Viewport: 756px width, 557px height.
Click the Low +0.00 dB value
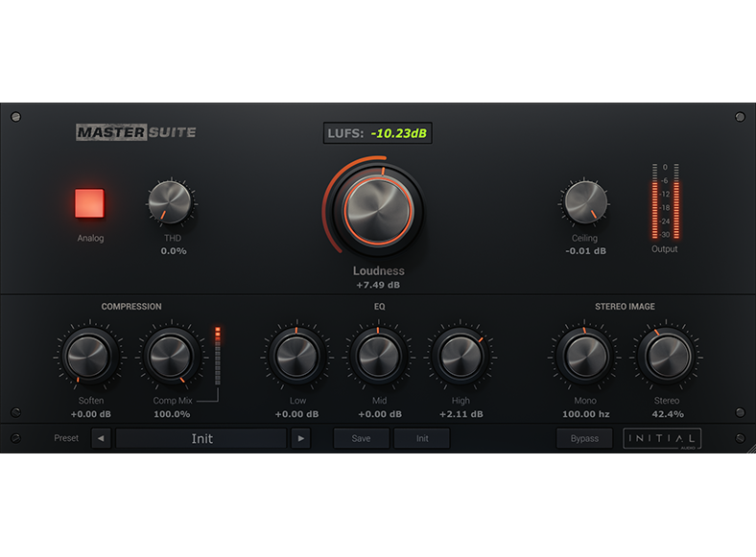(x=297, y=414)
